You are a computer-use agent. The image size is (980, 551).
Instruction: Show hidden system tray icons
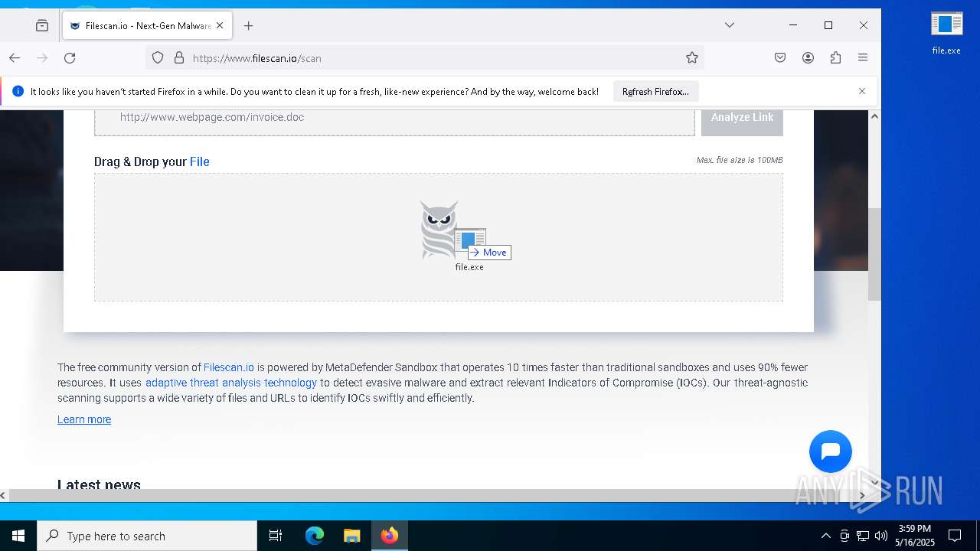tap(825, 536)
